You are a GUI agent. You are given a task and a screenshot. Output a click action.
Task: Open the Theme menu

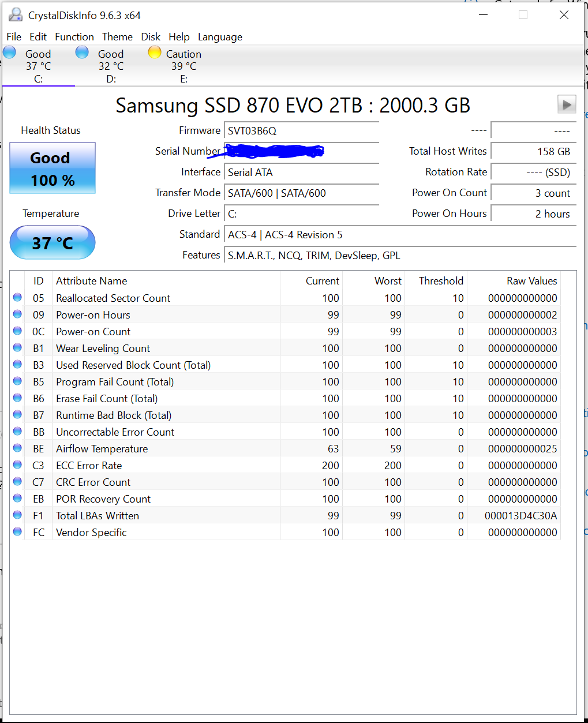tap(117, 37)
